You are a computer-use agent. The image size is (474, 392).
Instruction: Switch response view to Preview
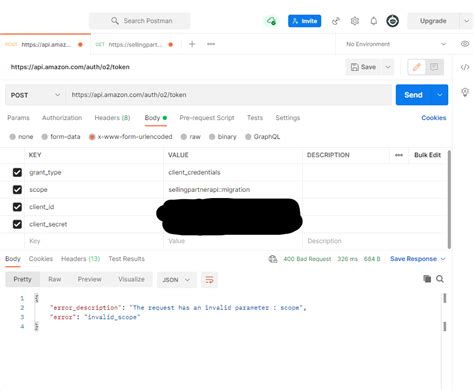[x=89, y=279]
